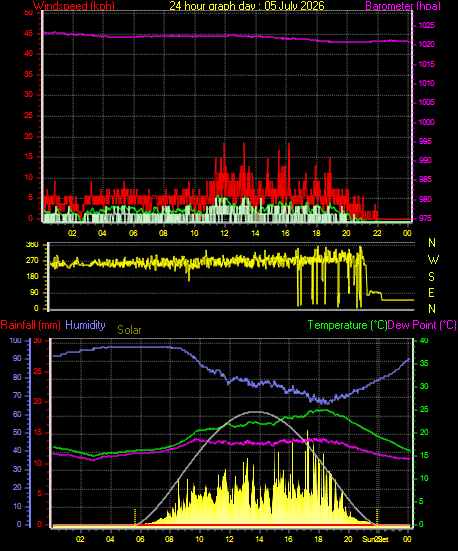Click the 60 value on humidity axis
Viewport: 458px width, 551px height.
point(17,414)
